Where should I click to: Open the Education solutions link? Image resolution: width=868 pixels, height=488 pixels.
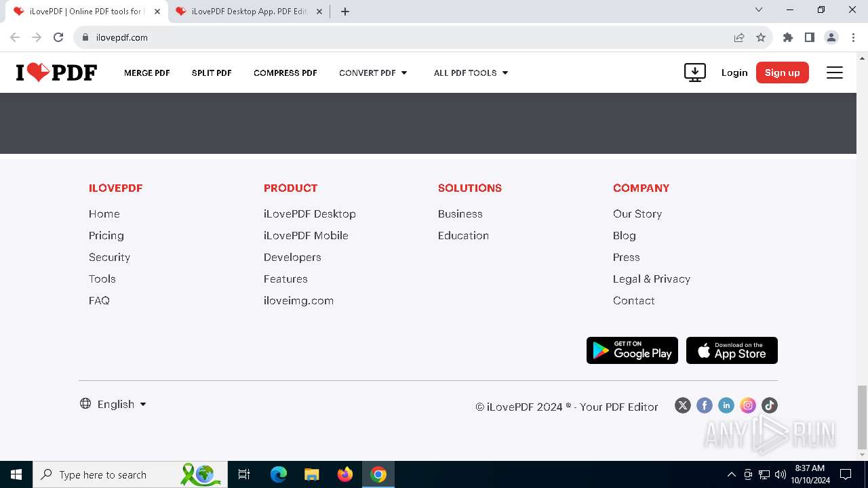click(x=463, y=235)
